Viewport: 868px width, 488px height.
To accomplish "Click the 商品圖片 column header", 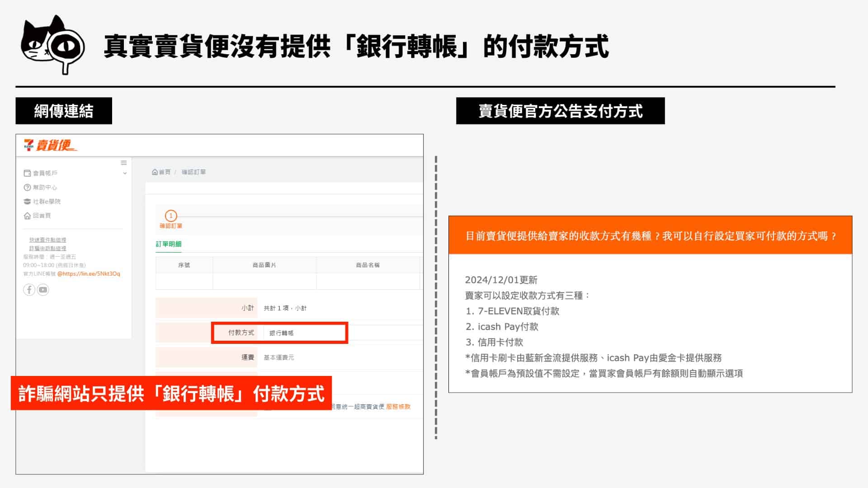I will pyautogui.click(x=264, y=265).
